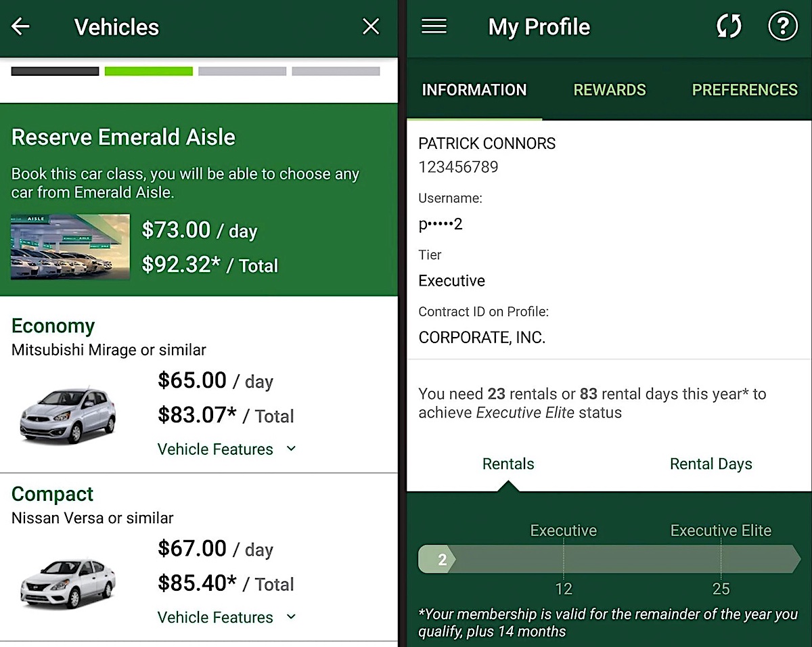
Task: Tap the Emerald Aisle lot thumbnail
Action: (x=70, y=247)
